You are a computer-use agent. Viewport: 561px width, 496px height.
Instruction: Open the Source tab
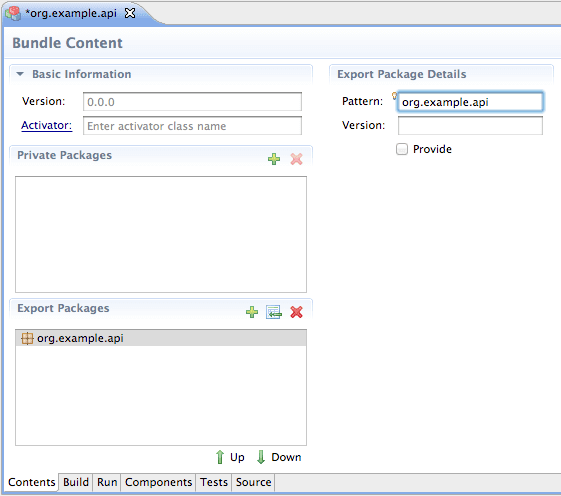253,482
